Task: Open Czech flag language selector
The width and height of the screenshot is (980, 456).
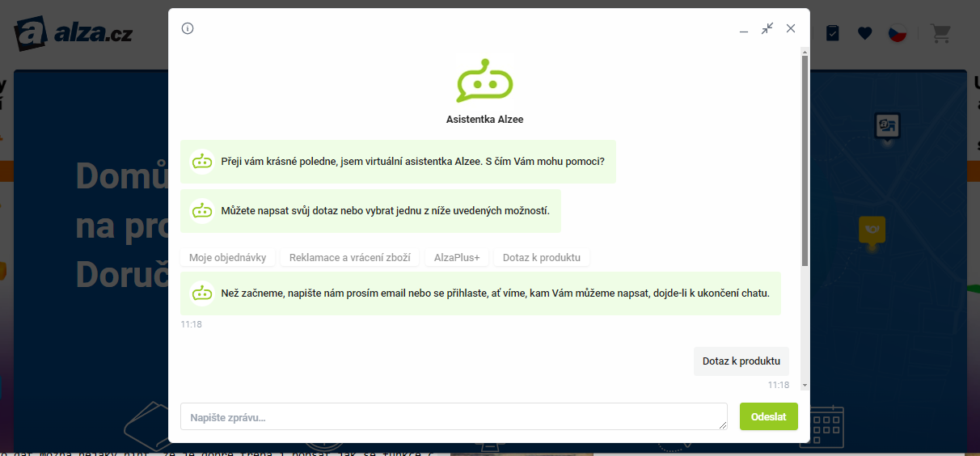Action: (x=898, y=33)
